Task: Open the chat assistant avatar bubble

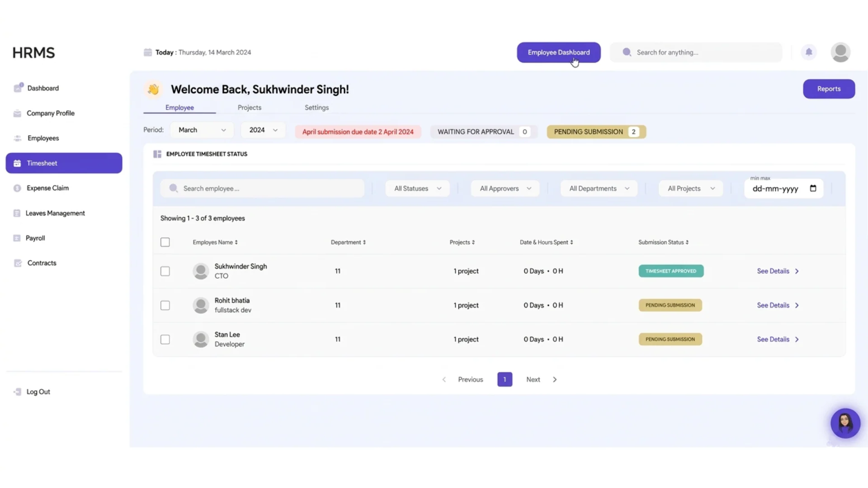Action: coord(845,423)
